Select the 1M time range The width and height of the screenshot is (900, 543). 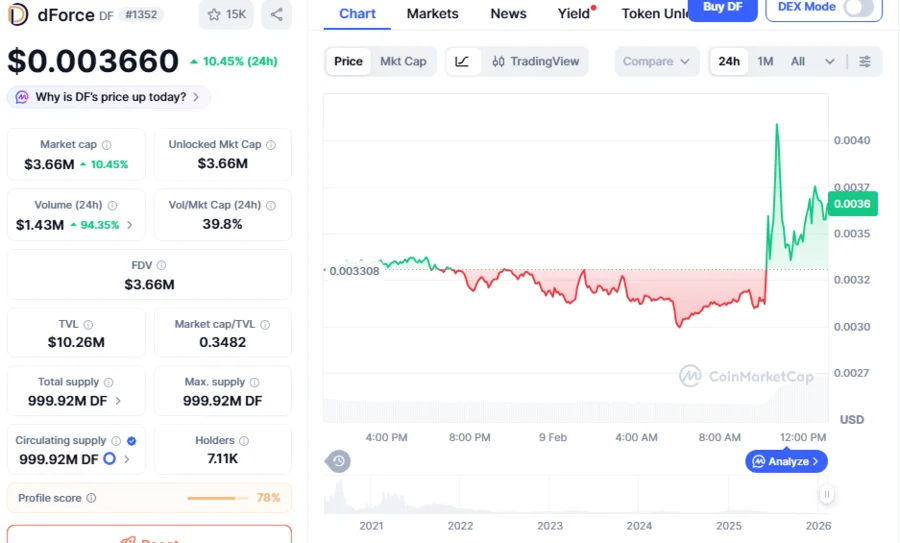[x=765, y=61]
